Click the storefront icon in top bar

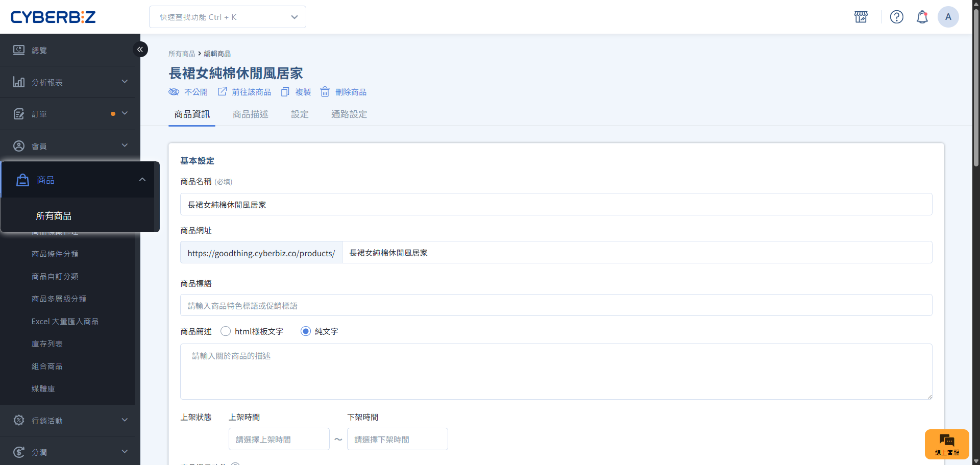[x=861, y=17]
